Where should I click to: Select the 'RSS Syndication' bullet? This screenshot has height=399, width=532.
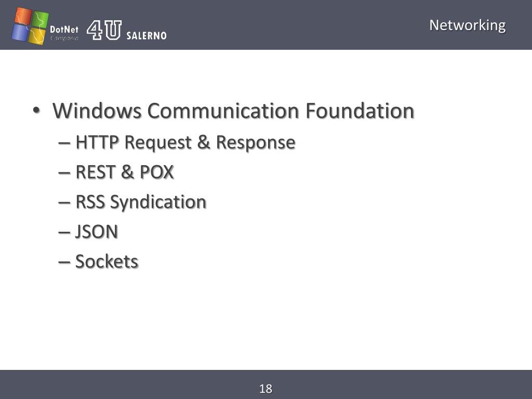coord(141,202)
